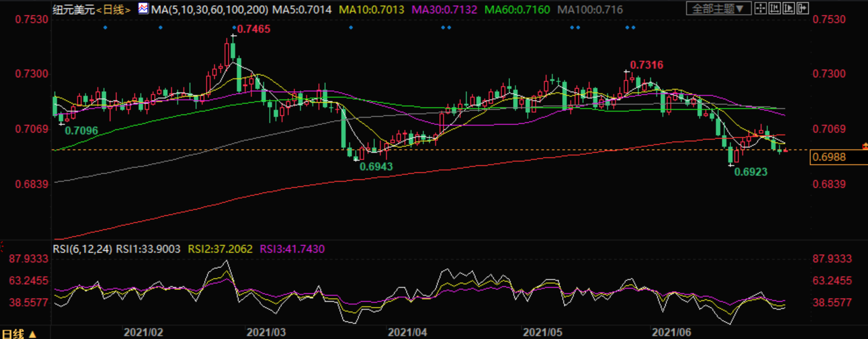868x339 pixels.
Task: Click the first blue event dot at top
Action: [x=105, y=27]
